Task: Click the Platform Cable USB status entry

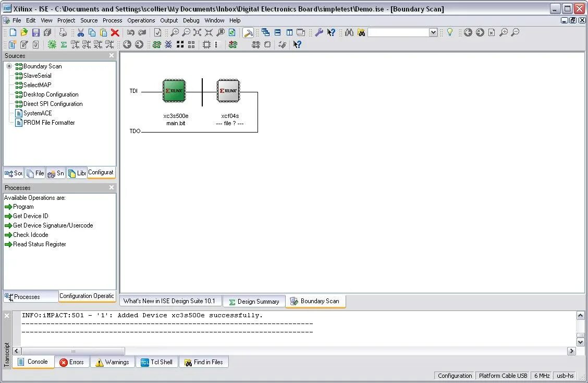Action: pos(503,376)
